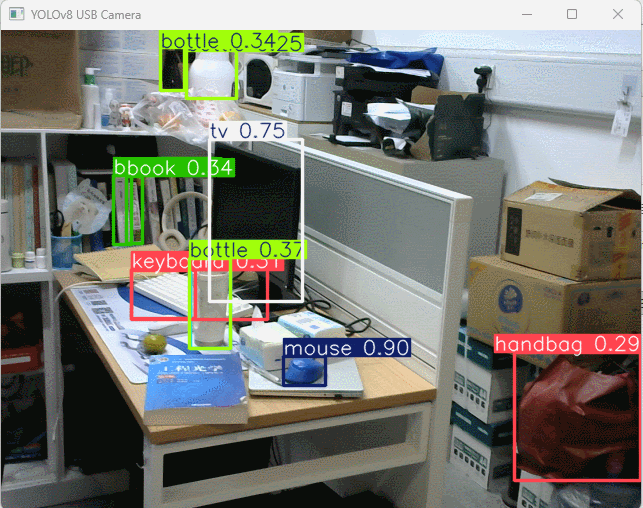This screenshot has height=508, width=643.
Task: Click the 'tv 0.75' detection label
Action: pos(247,131)
